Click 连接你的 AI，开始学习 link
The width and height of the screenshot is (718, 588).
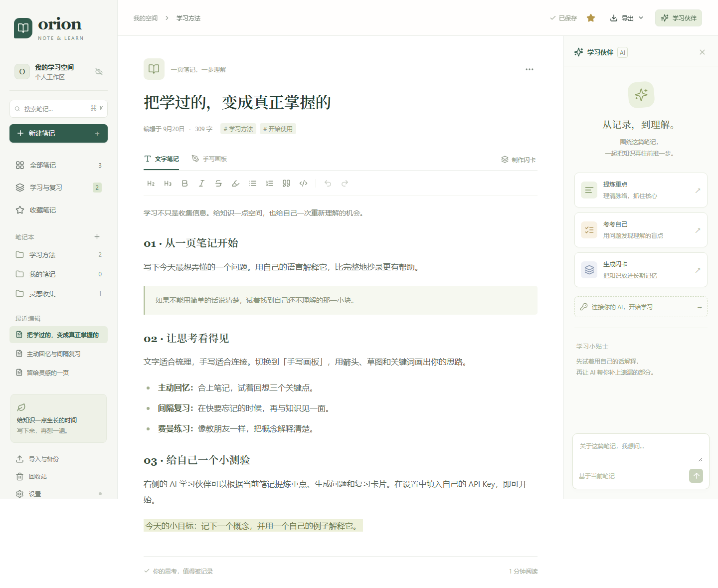(x=641, y=307)
